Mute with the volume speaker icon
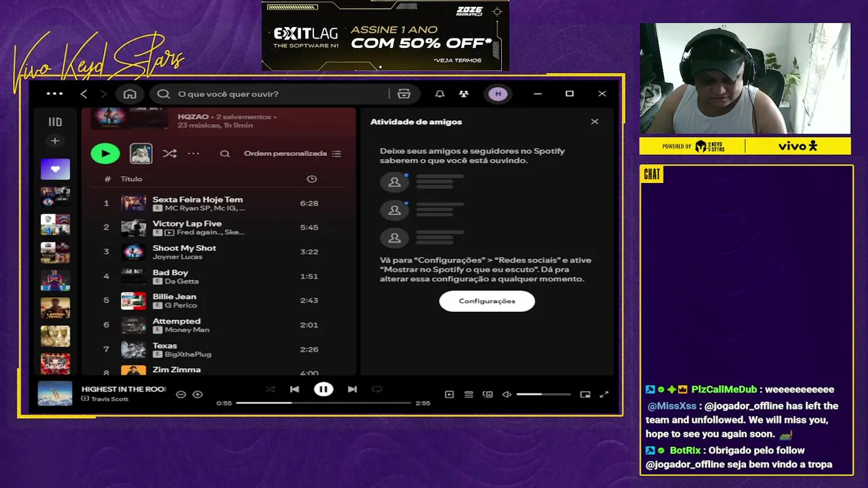This screenshot has width=868, height=488. (x=507, y=394)
